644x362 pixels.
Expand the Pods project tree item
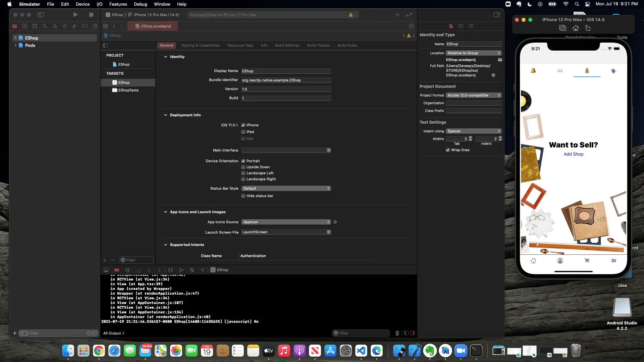pos(15,45)
